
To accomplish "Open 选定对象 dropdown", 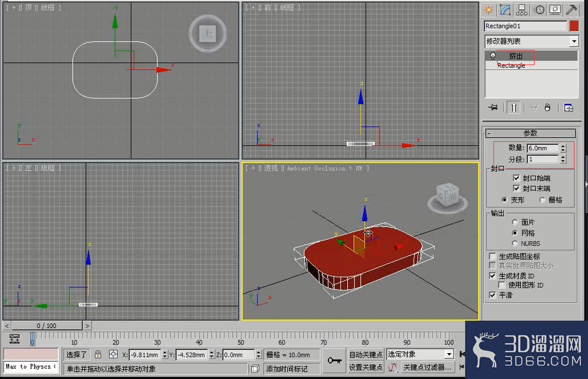I will click(449, 354).
